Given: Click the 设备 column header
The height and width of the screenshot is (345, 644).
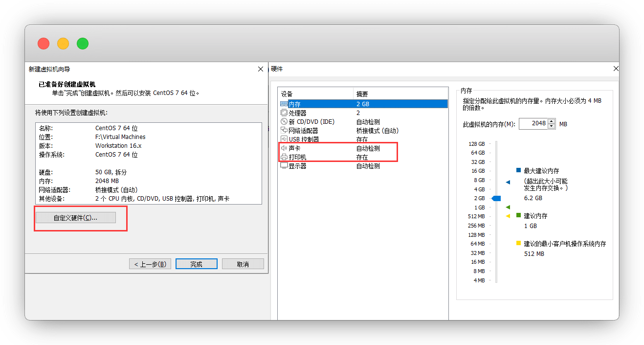Looking at the screenshot, I should pos(315,93).
